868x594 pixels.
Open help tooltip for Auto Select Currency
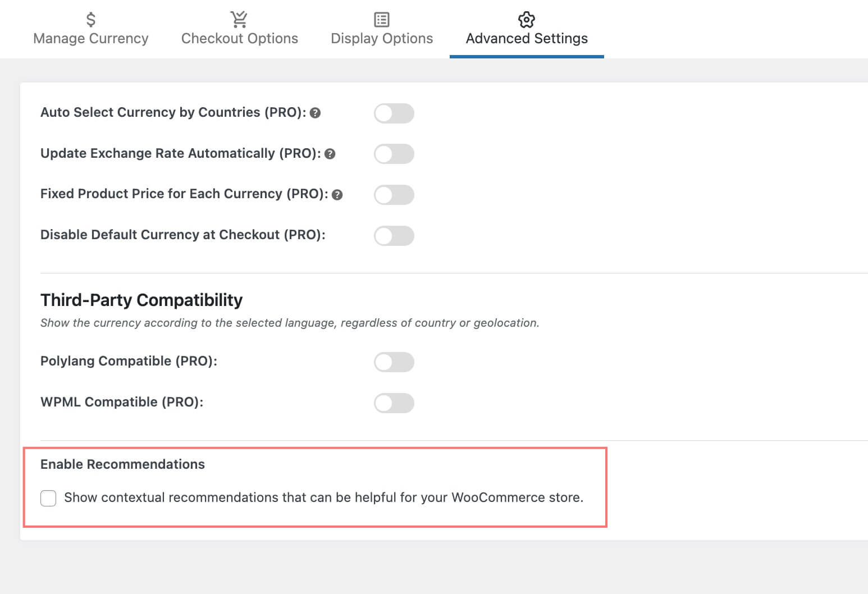[x=316, y=113]
